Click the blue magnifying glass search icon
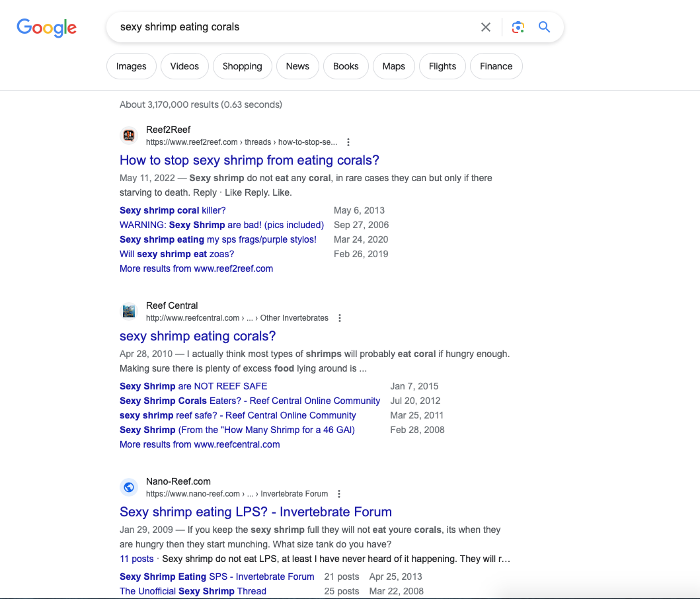 (x=544, y=27)
